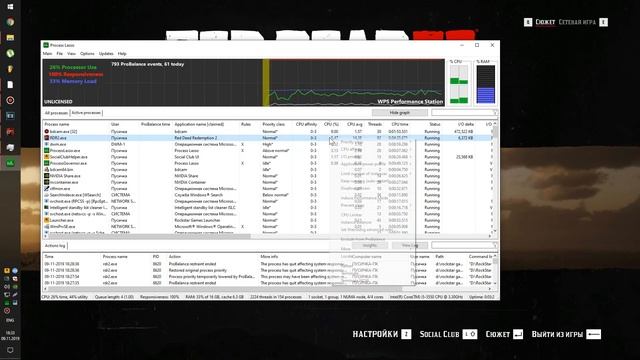This screenshot has height=360, width=640.
Task: Click the ENG language indicator
Action: click(x=10, y=320)
